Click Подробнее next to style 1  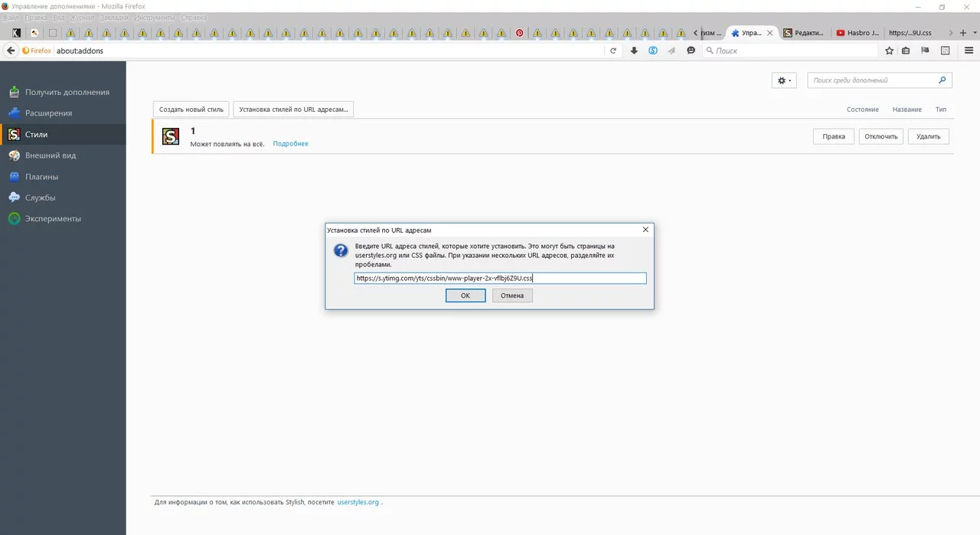[x=290, y=143]
